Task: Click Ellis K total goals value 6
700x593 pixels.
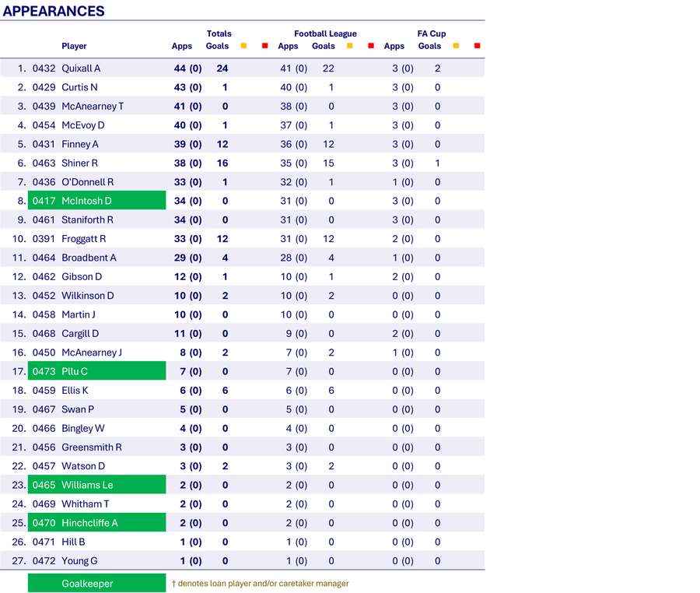Action: click(225, 390)
